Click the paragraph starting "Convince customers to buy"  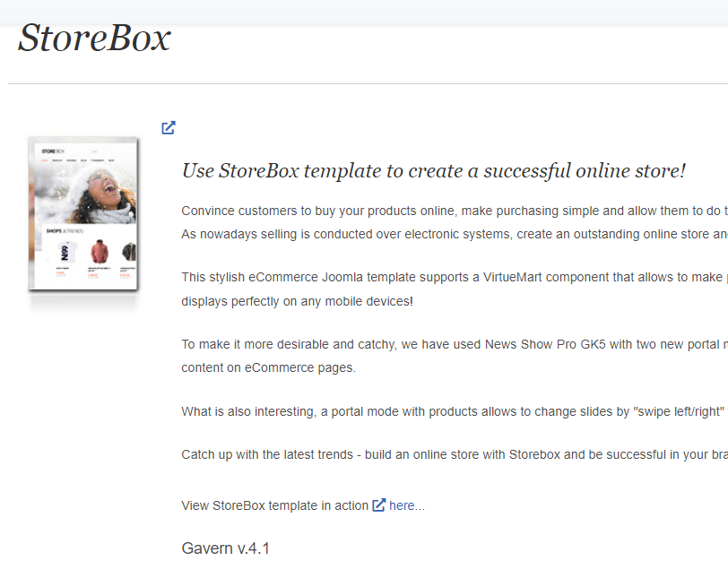[455, 222]
